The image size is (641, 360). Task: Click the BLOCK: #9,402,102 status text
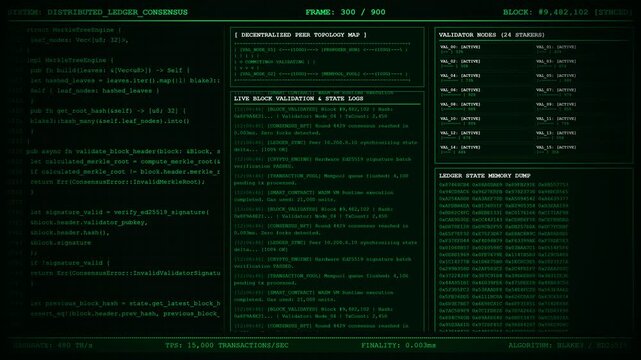tap(567, 12)
